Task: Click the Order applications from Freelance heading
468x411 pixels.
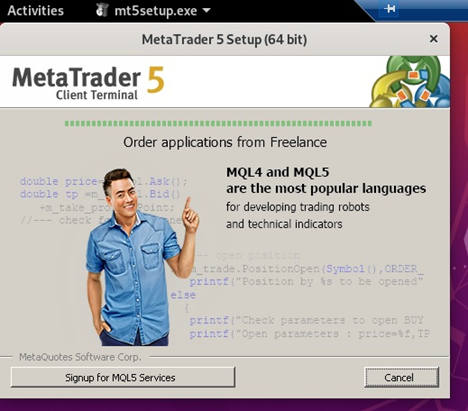Action: tap(225, 142)
